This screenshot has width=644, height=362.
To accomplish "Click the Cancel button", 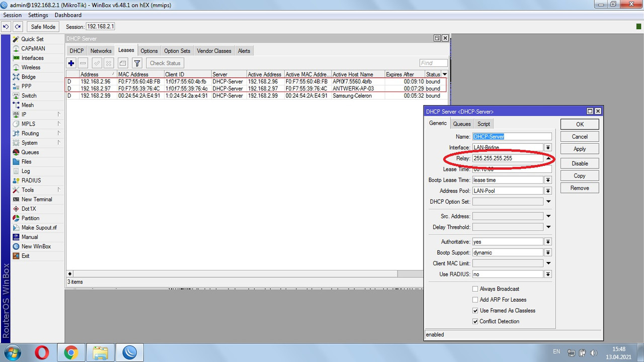I will [x=580, y=137].
